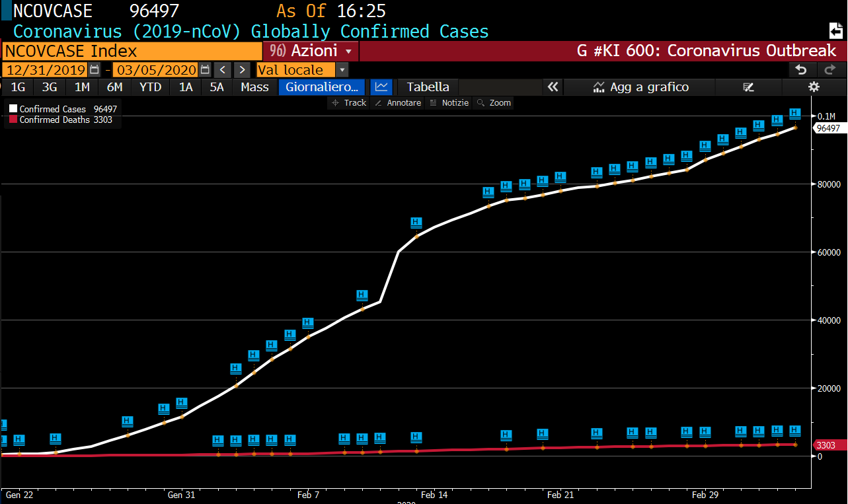
Task: Click the As Of 16:25 timestamp
Action: [331, 11]
